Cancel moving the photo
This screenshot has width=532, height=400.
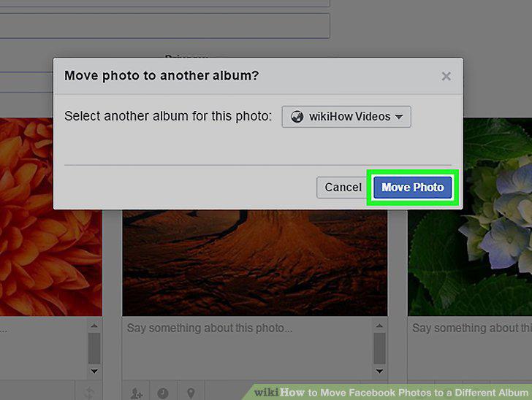[343, 187]
